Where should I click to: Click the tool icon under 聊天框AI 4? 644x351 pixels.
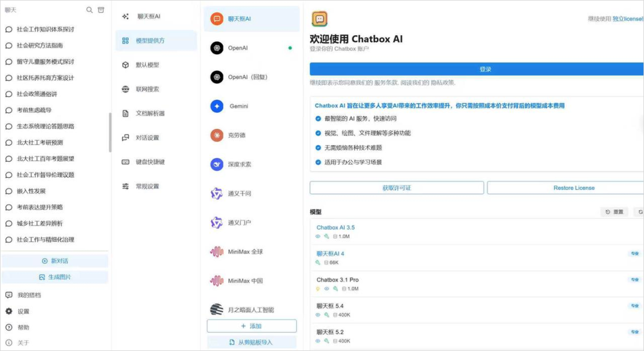tap(318, 262)
